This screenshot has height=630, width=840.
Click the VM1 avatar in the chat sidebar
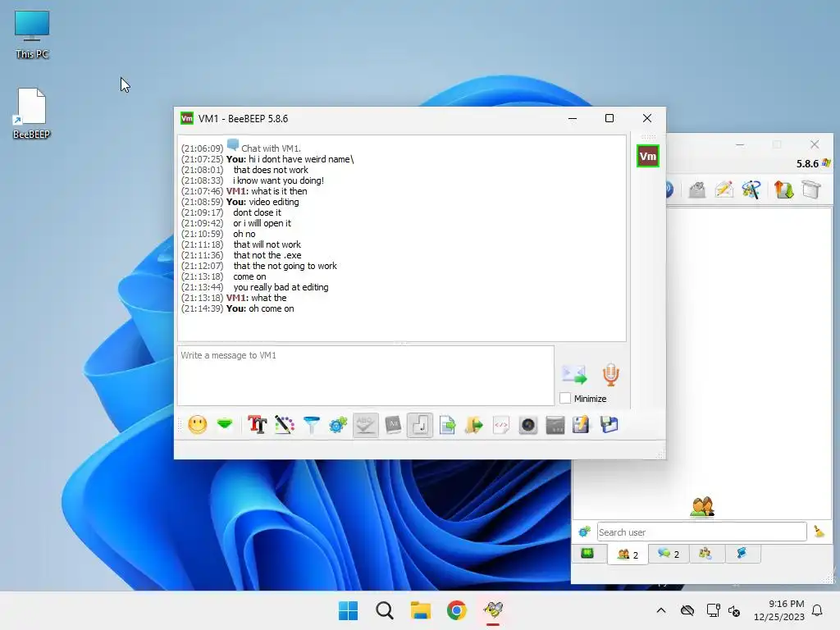(648, 157)
